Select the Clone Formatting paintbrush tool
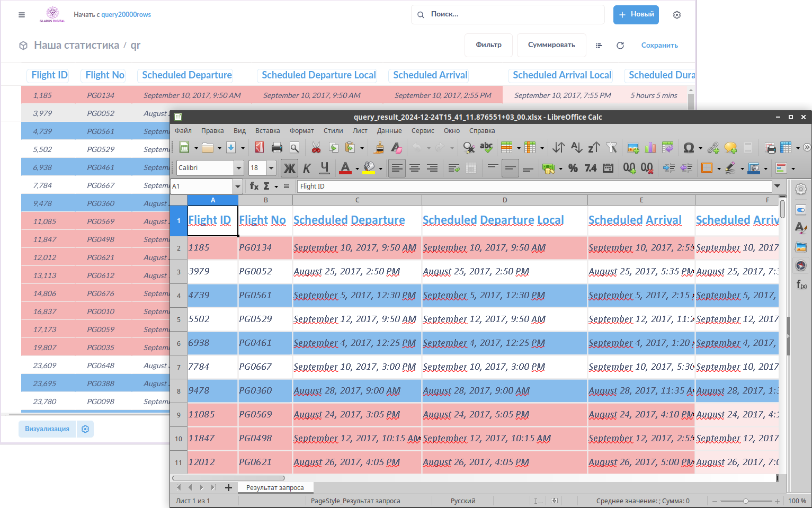 coord(379,148)
